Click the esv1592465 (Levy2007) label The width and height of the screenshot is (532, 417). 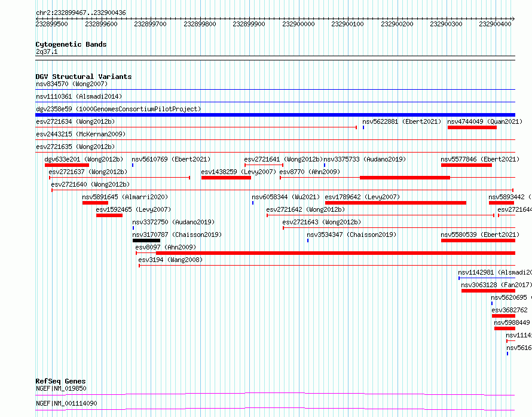point(133,209)
